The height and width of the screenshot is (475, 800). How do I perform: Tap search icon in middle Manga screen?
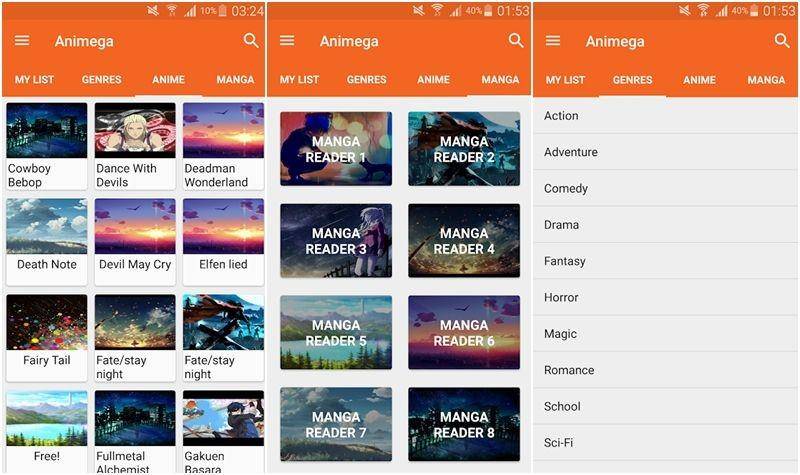tap(516, 40)
